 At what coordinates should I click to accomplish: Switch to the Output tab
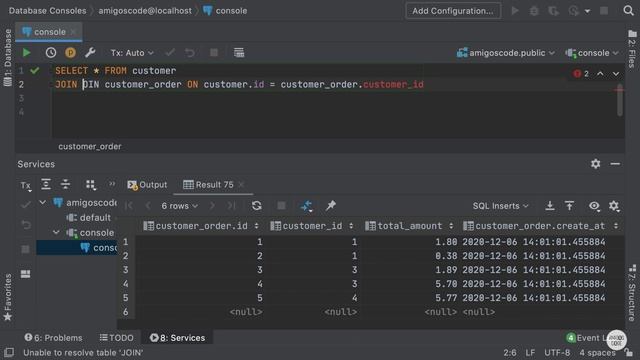tap(147, 185)
